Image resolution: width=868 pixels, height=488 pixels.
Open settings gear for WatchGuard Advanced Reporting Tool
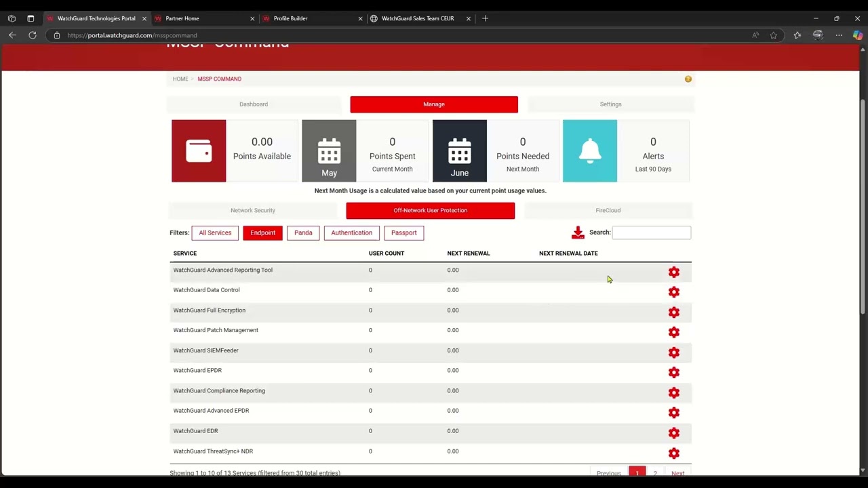673,272
